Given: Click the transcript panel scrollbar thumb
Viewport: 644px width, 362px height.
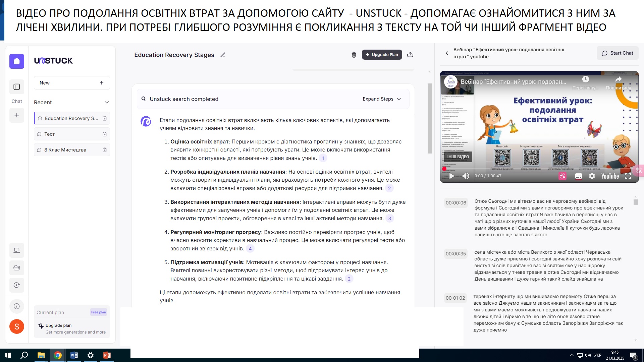Looking at the screenshot, I should click(636, 202).
